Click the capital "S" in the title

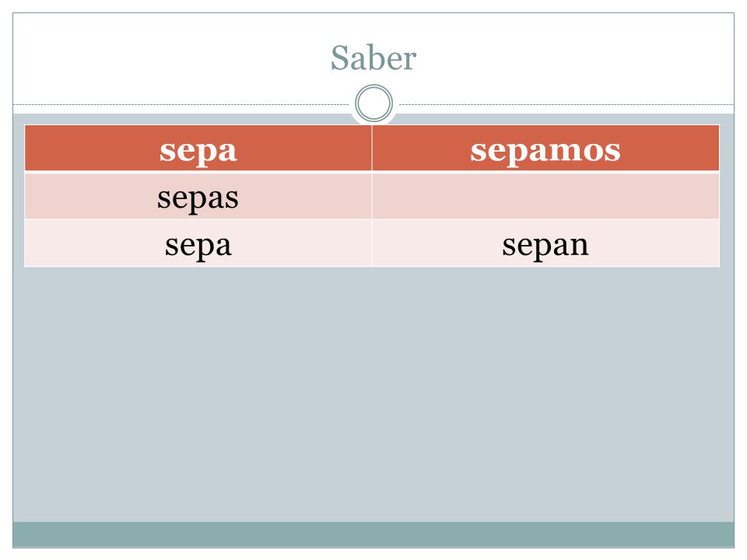coord(341,58)
